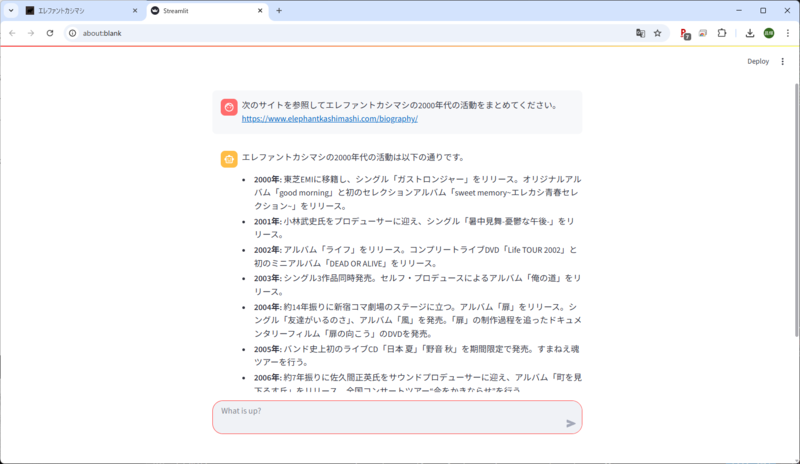800x464 pixels.
Task: Select the 2002年 list entry
Action: (x=416, y=256)
